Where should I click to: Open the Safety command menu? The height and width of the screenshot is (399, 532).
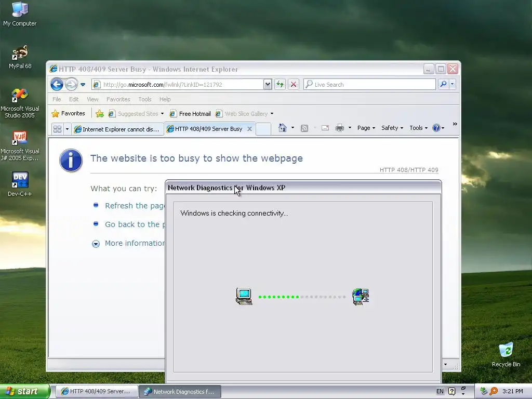tap(392, 128)
